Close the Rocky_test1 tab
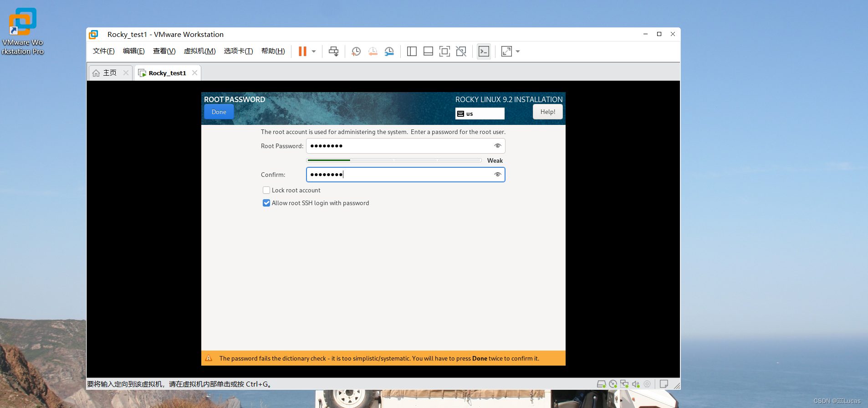Screen dimensions: 868x408 coord(194,73)
